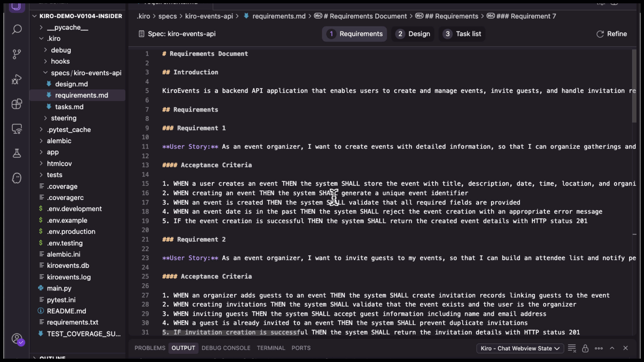This screenshot has width=644, height=362.
Task: Select the Task list spec step
Action: (462, 34)
